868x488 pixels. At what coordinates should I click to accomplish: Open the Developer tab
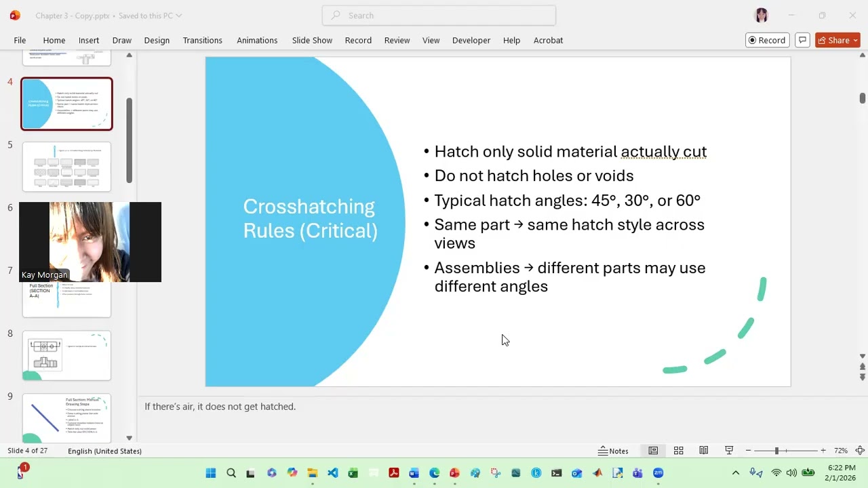coord(471,40)
